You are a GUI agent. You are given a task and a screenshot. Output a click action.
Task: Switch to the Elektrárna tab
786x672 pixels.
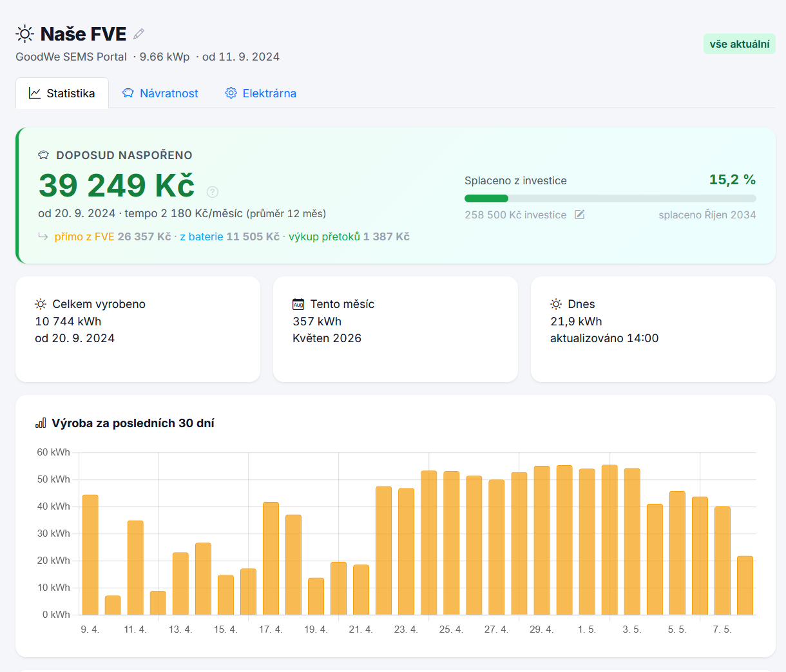[260, 93]
